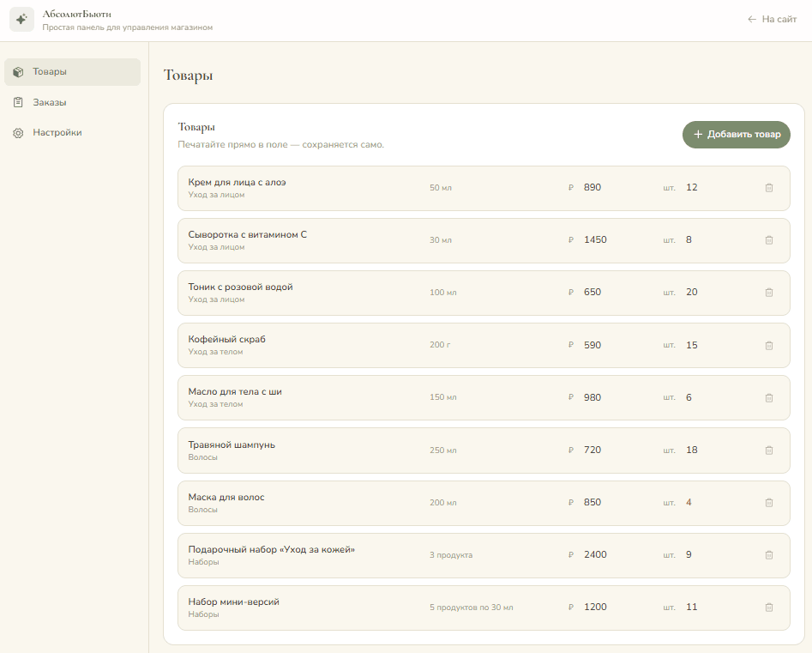Click the Добавить товар button
This screenshot has width=812, height=653.
pyautogui.click(x=736, y=134)
